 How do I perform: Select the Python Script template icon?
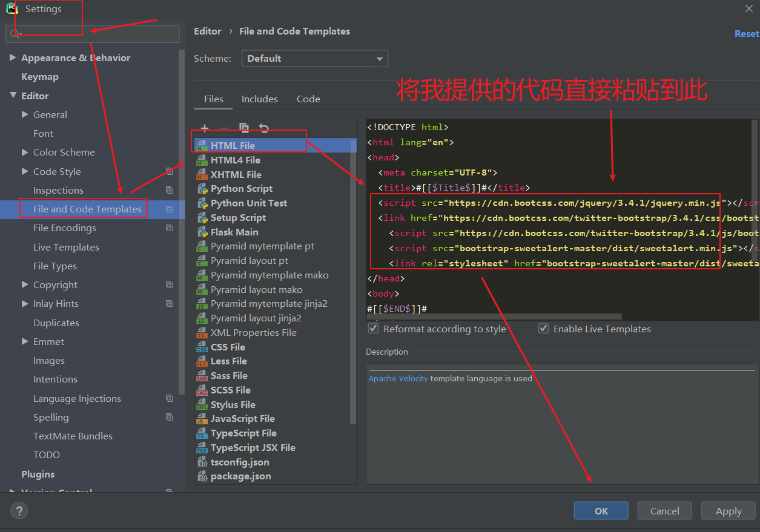click(x=202, y=189)
